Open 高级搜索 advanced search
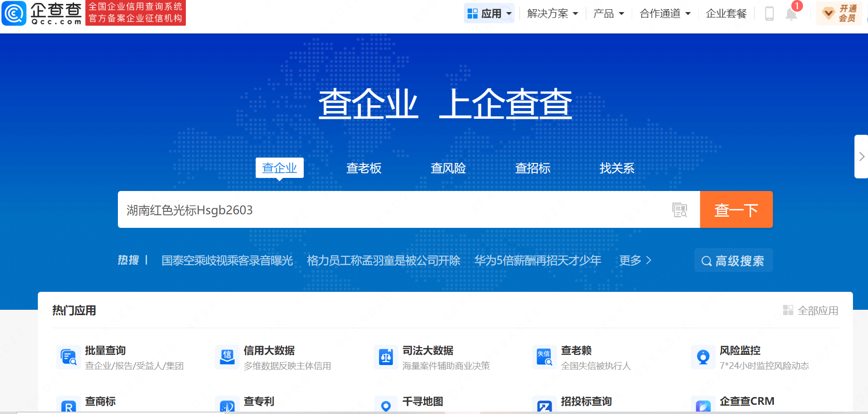The width and height of the screenshot is (868, 414). pyautogui.click(x=733, y=261)
